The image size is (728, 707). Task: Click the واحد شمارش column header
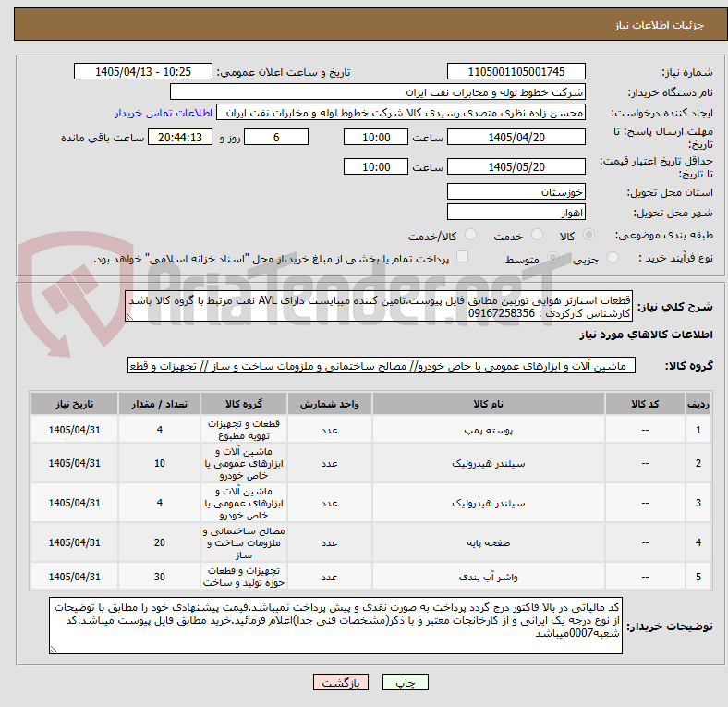[x=329, y=404]
